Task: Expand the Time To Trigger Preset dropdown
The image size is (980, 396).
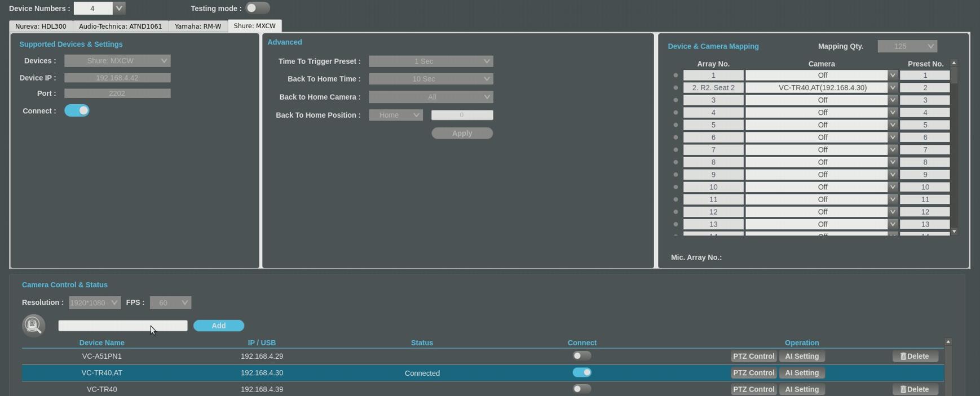Action: tap(431, 61)
